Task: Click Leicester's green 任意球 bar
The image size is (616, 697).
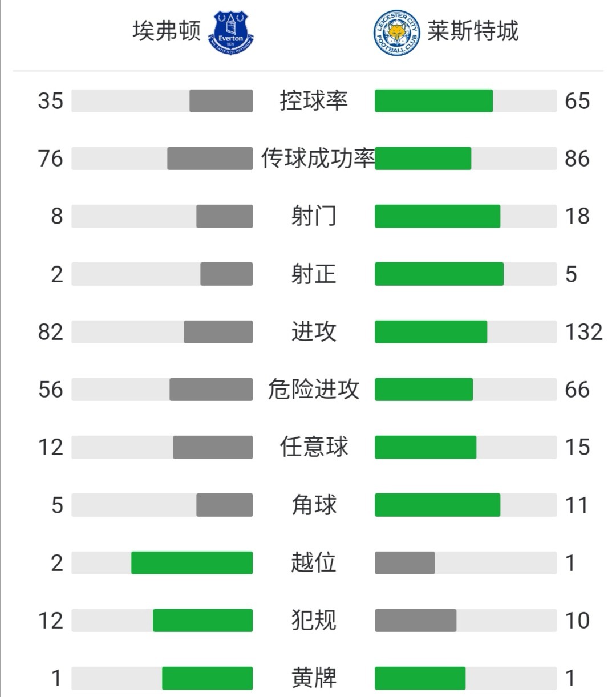Action: point(425,447)
